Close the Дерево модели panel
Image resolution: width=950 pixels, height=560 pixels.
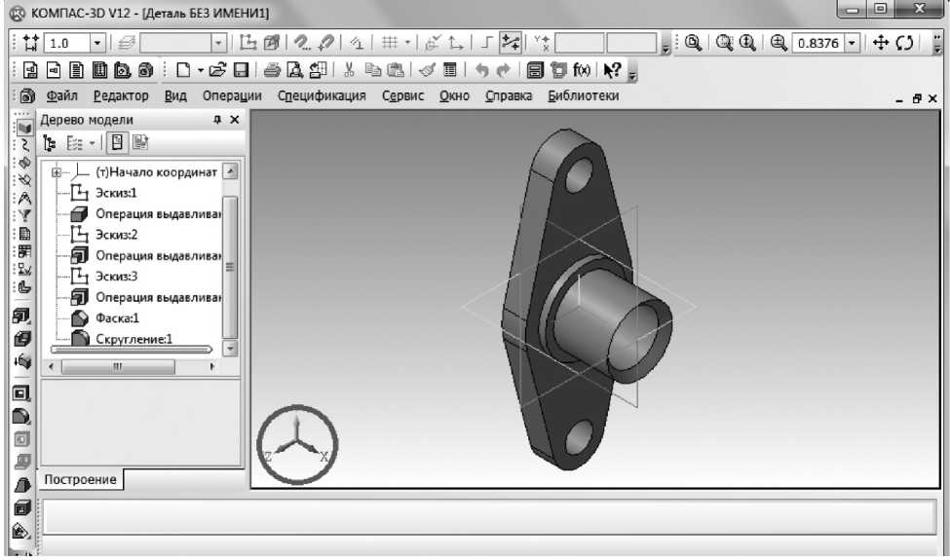235,120
